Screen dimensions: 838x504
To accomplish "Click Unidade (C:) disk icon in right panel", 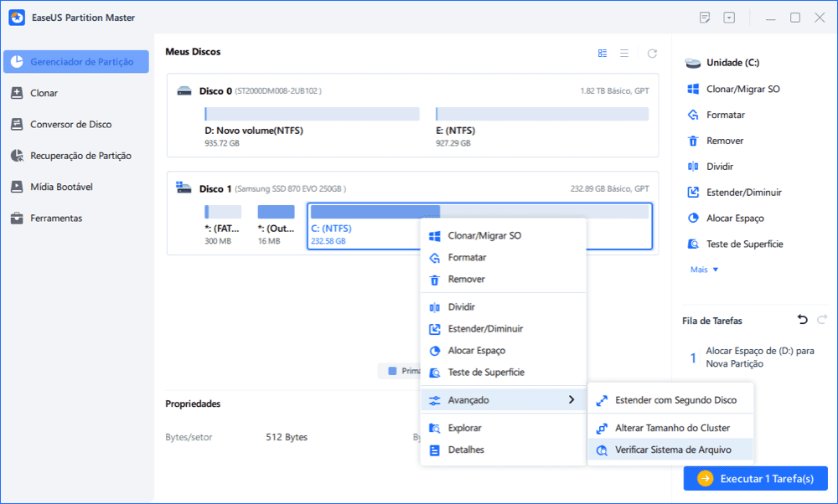I will click(693, 63).
